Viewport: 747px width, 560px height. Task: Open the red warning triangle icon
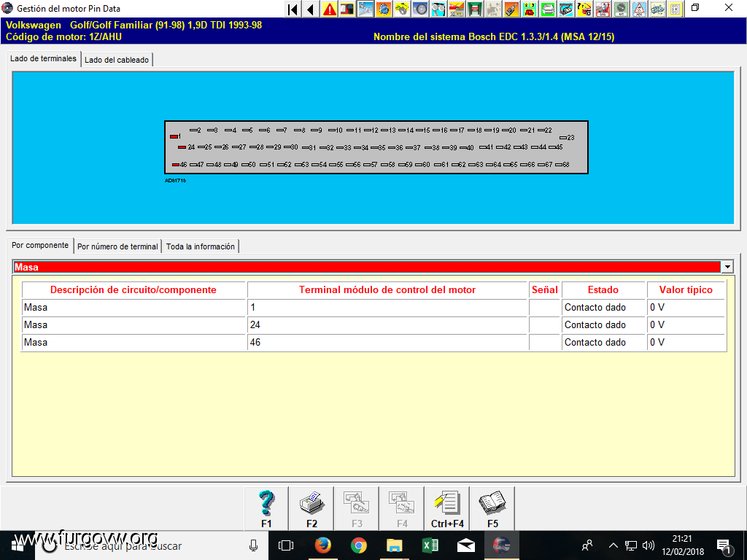(x=329, y=9)
